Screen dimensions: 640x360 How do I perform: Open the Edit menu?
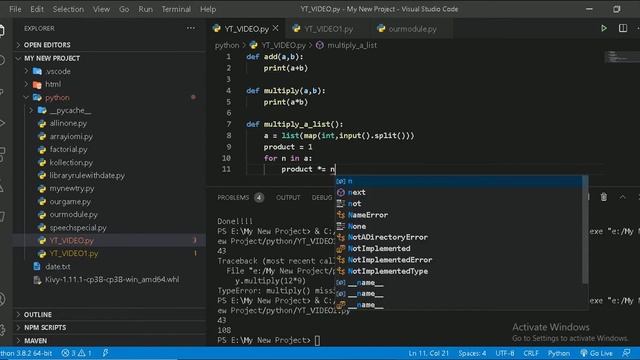(x=37, y=9)
